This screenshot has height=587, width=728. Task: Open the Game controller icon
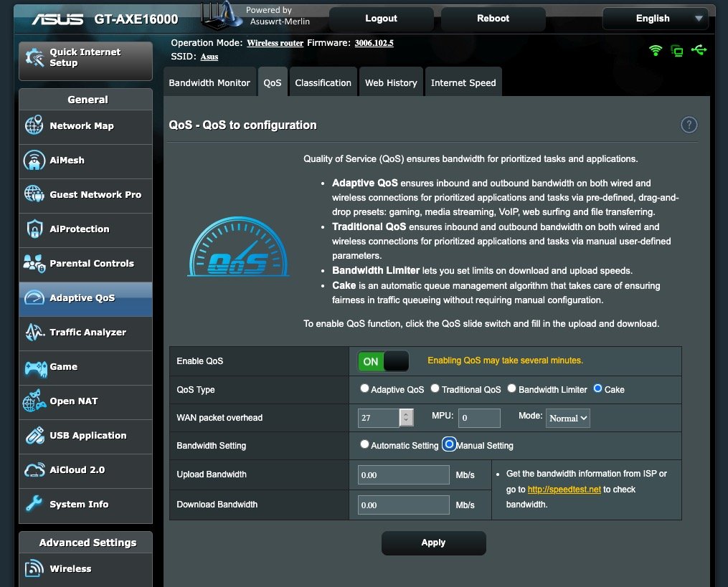[x=34, y=367]
